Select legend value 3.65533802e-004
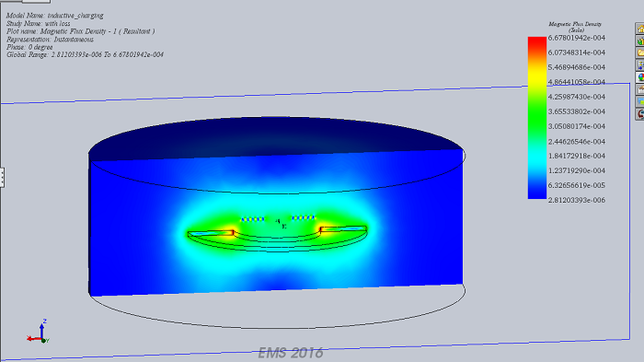This screenshot has height=362, width=644. [576, 111]
